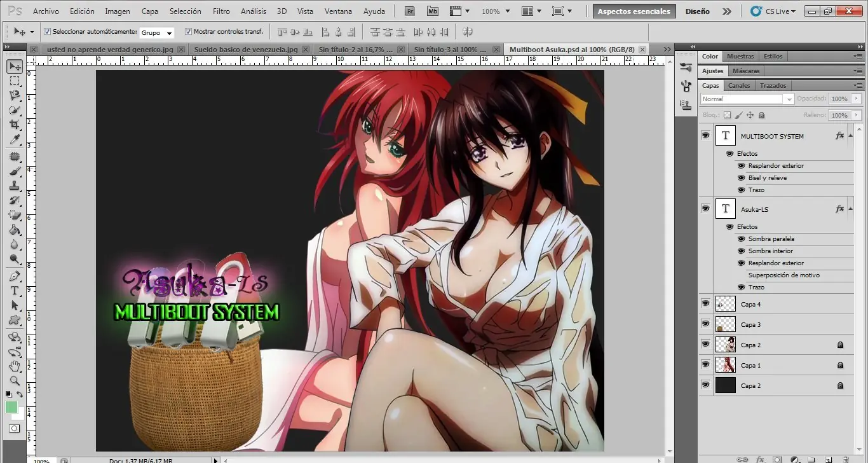Lock layer position in Capas panel

[750, 115]
